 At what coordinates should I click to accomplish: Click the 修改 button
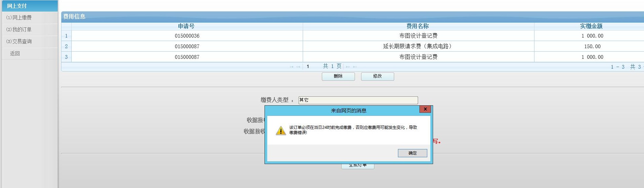377,76
